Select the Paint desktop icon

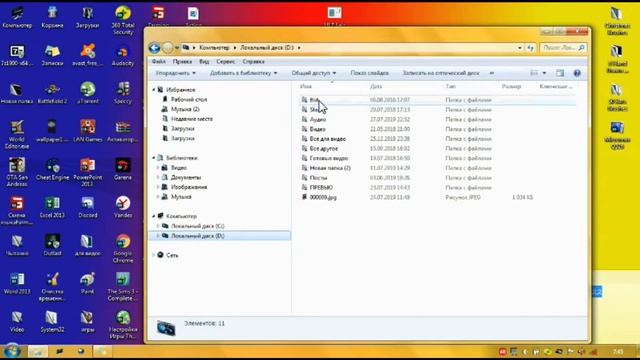87,283
